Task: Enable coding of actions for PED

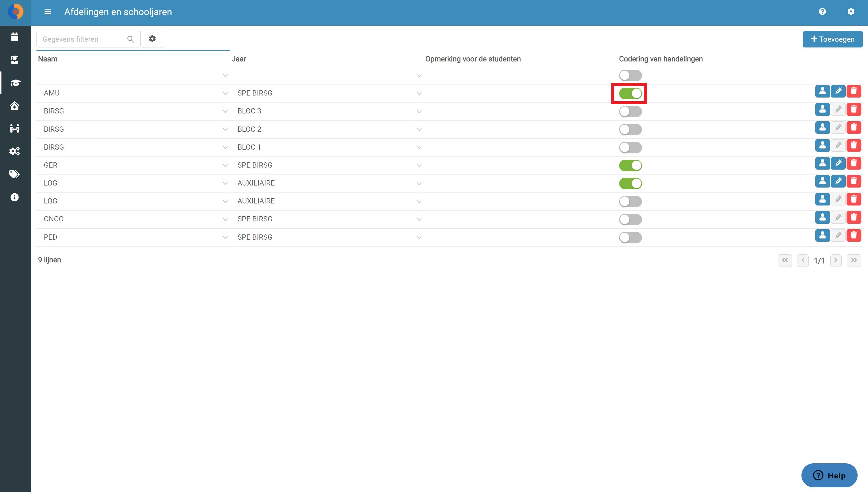Action: pos(630,238)
